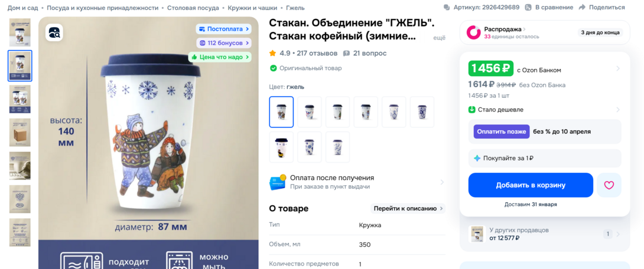
Task: Click 'Перейти к описанию' link
Action: click(x=408, y=208)
